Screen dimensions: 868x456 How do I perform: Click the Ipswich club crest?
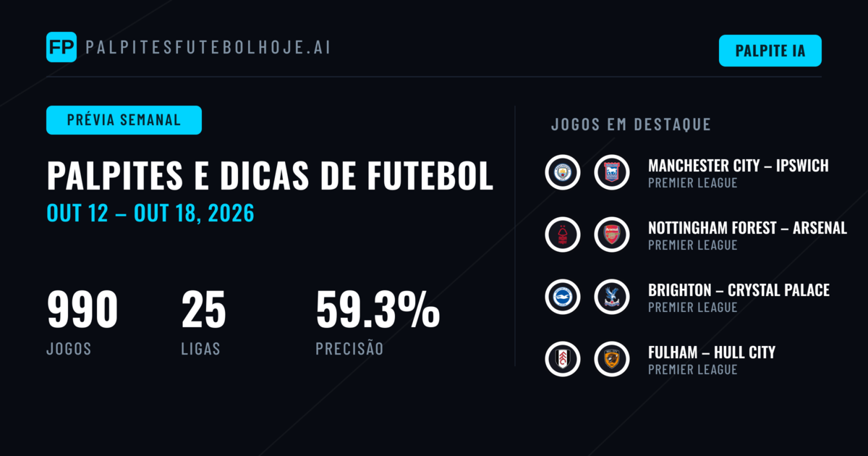click(612, 172)
